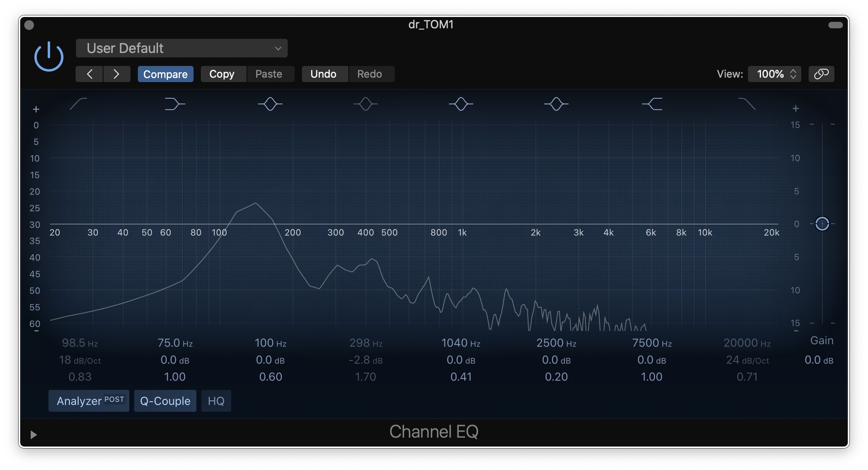The width and height of the screenshot is (868, 470).
Task: Select the next preset arrow
Action: [116, 74]
